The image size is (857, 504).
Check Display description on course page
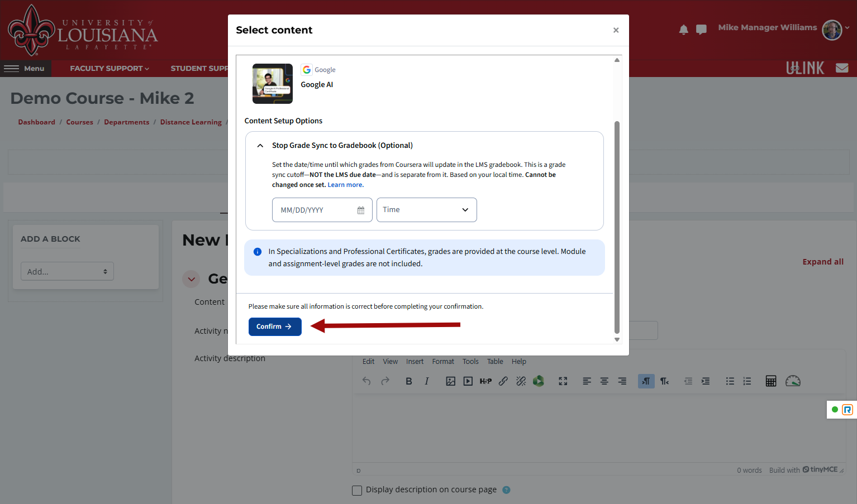357,491
